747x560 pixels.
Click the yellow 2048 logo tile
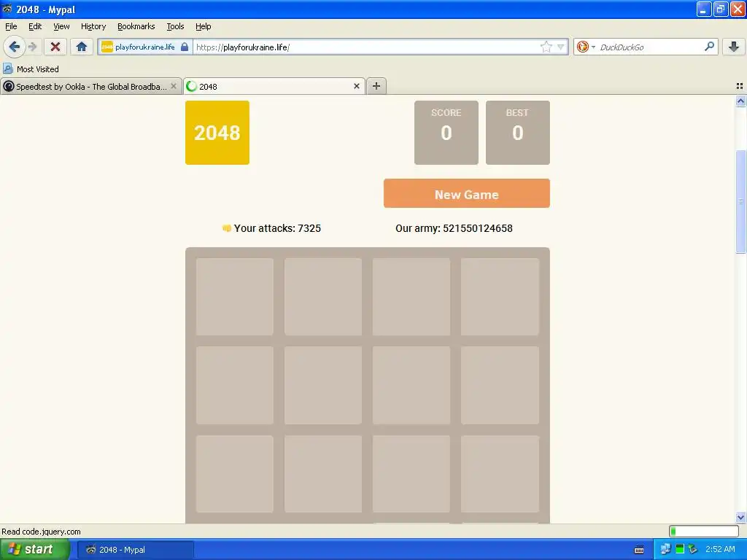pyautogui.click(x=217, y=133)
